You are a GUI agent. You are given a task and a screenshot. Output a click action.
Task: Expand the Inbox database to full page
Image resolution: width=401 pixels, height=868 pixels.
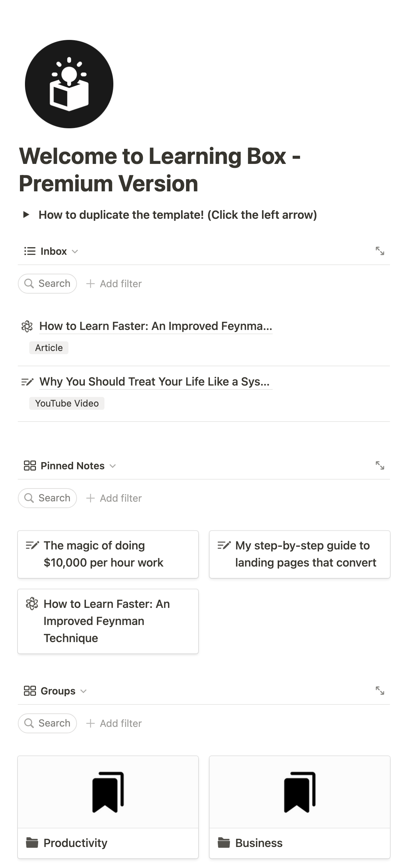[380, 251]
